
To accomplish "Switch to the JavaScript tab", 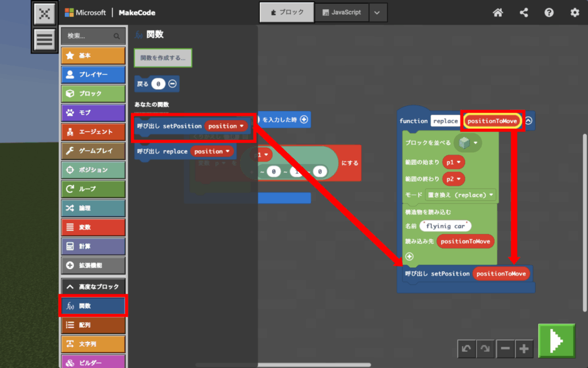I will pyautogui.click(x=342, y=13).
